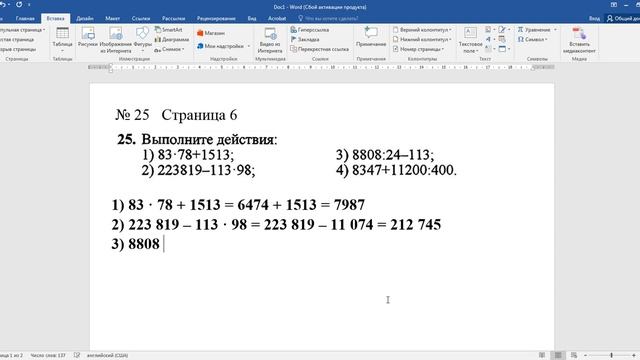
Task: Click the Redo/Repeat icon in title bar
Action: (x=19, y=4)
